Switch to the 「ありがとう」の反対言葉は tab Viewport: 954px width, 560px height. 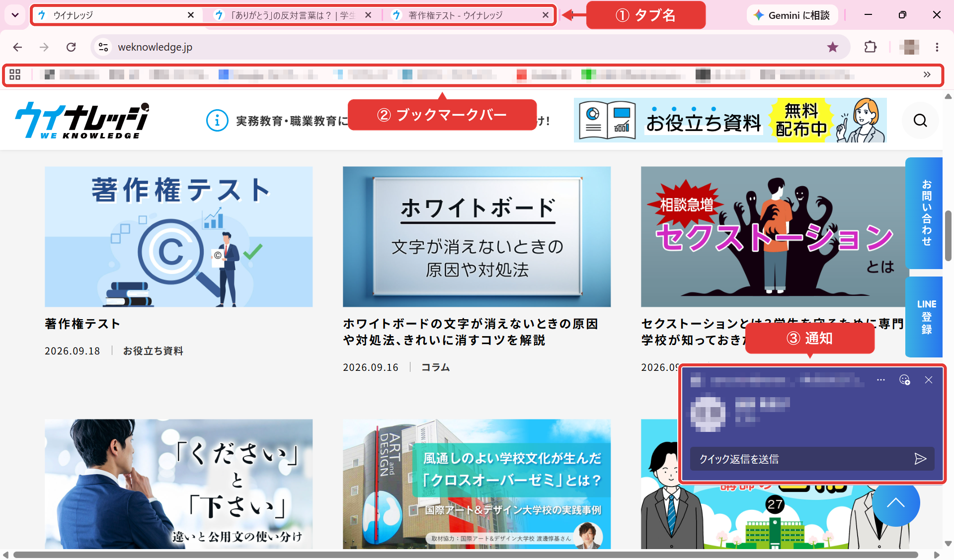click(x=293, y=15)
